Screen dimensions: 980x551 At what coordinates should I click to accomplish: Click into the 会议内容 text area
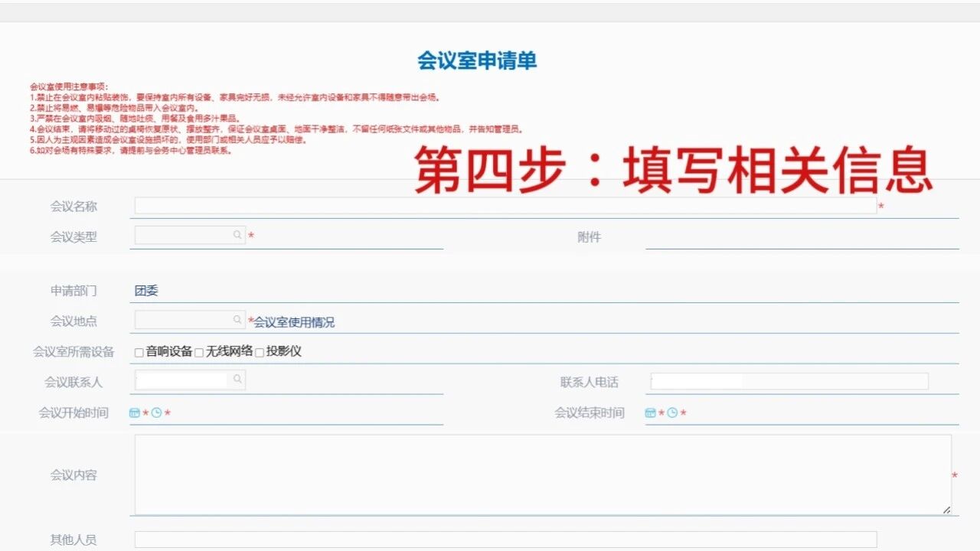coord(536,474)
